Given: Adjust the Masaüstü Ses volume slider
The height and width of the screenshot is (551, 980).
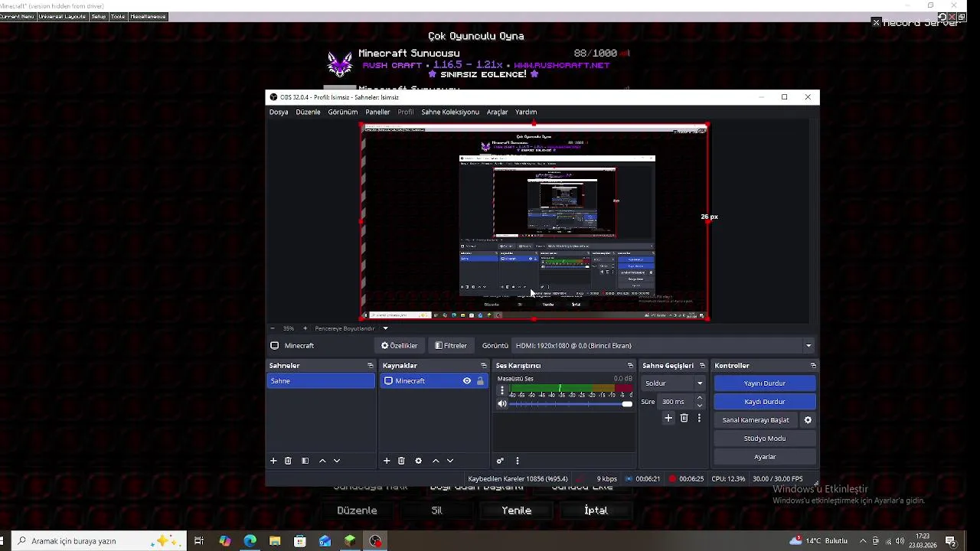Looking at the screenshot, I should [x=571, y=404].
